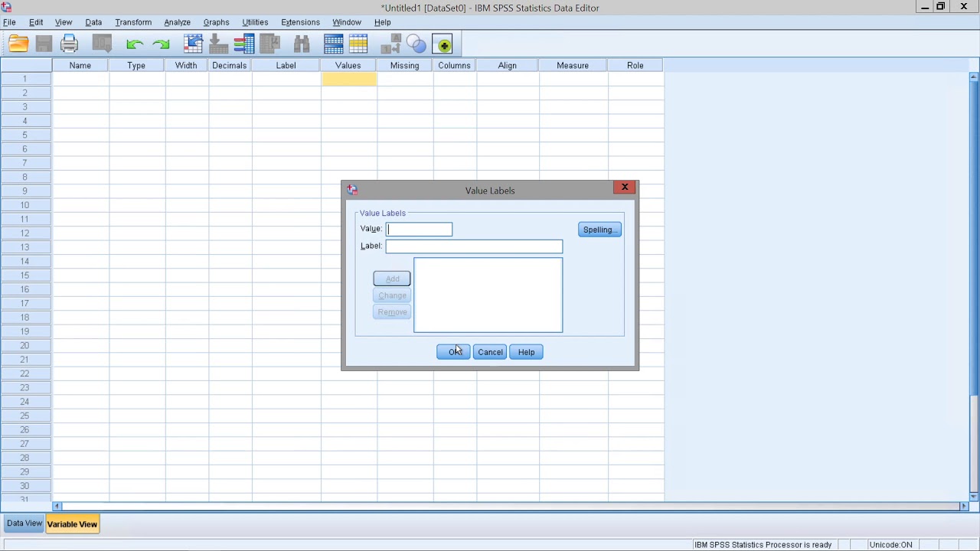
Task: Click the Columns column header
Action: (x=454, y=65)
